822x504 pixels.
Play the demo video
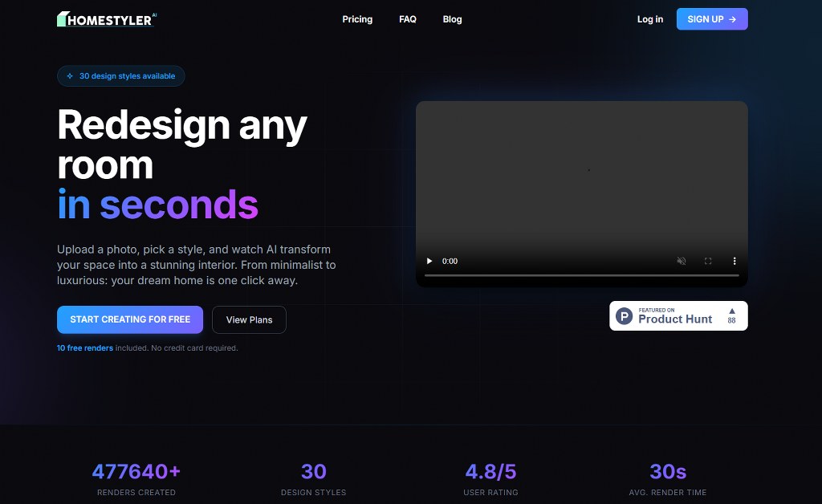[429, 261]
